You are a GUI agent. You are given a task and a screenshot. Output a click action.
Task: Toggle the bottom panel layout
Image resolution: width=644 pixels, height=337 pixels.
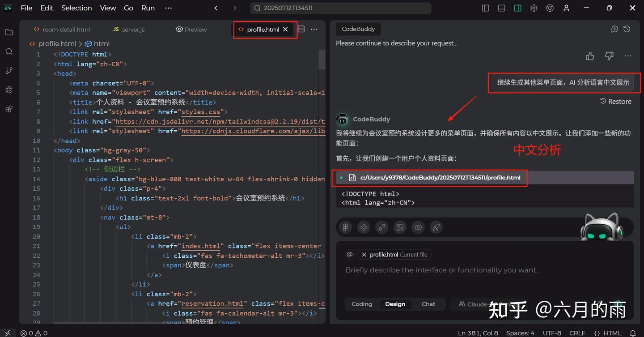pos(502,8)
